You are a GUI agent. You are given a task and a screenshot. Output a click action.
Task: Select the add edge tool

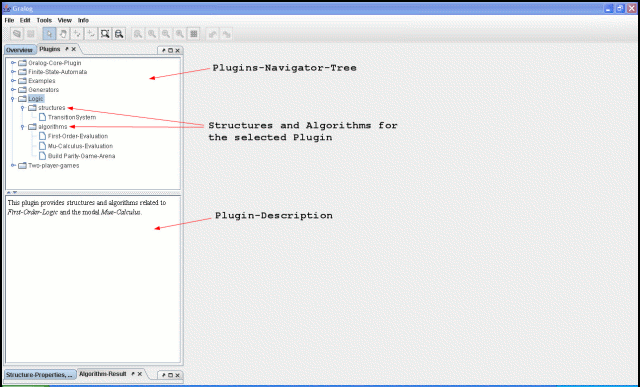91,34
